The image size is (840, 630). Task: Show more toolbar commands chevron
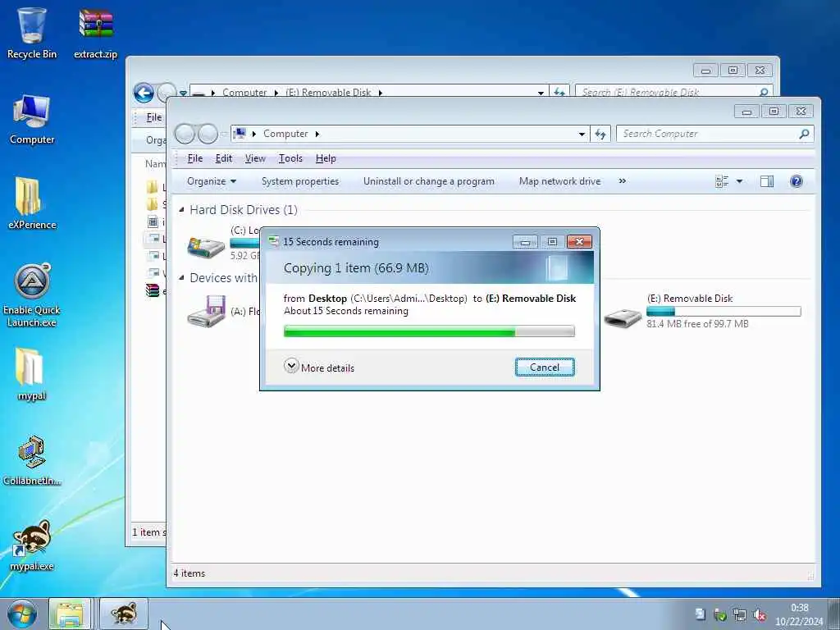click(622, 181)
